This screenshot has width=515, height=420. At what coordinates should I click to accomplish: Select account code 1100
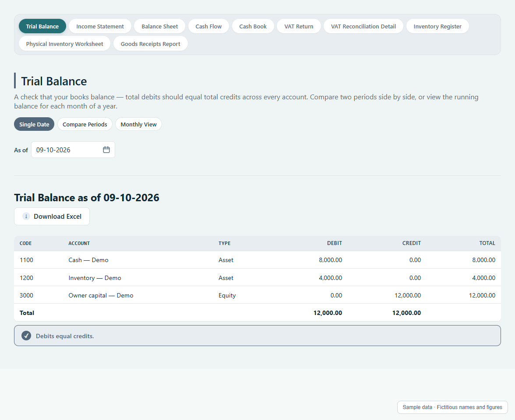pos(26,260)
